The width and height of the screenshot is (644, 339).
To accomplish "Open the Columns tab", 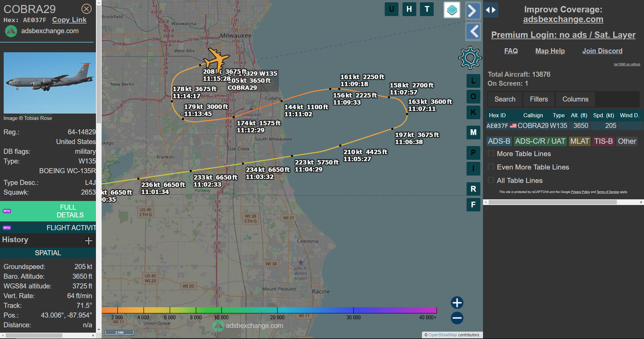I will [575, 99].
